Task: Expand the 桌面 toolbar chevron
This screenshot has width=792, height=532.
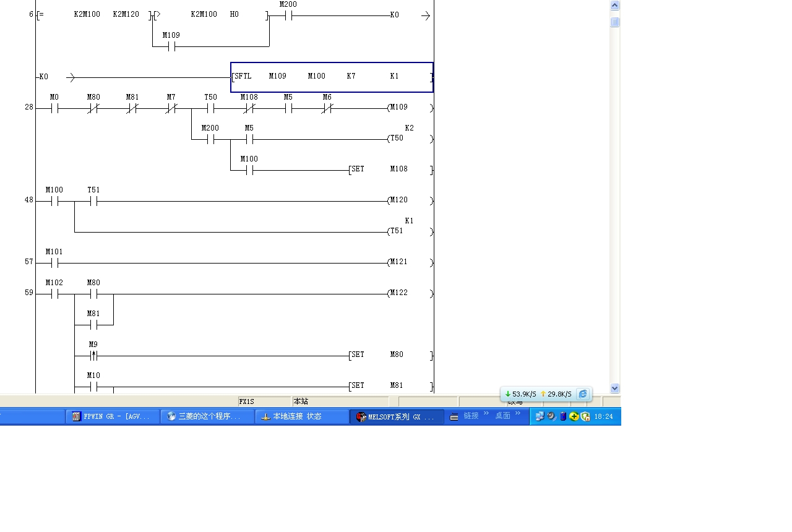Action: click(518, 414)
